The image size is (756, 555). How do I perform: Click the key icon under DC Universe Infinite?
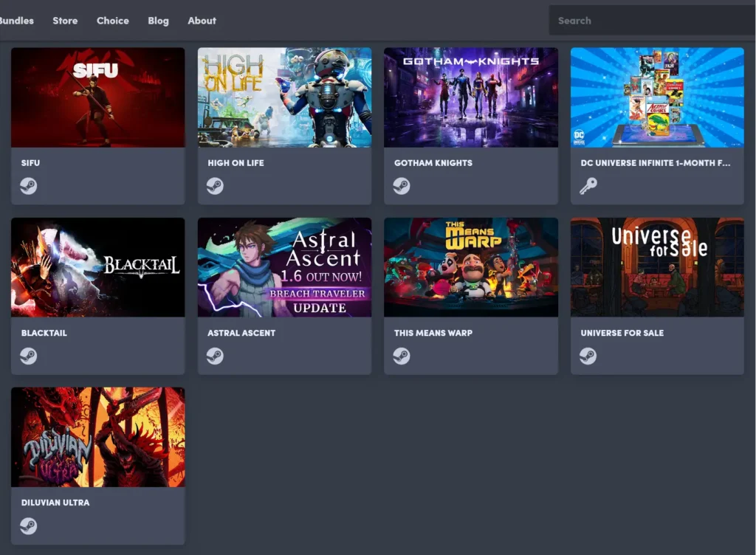coord(588,186)
